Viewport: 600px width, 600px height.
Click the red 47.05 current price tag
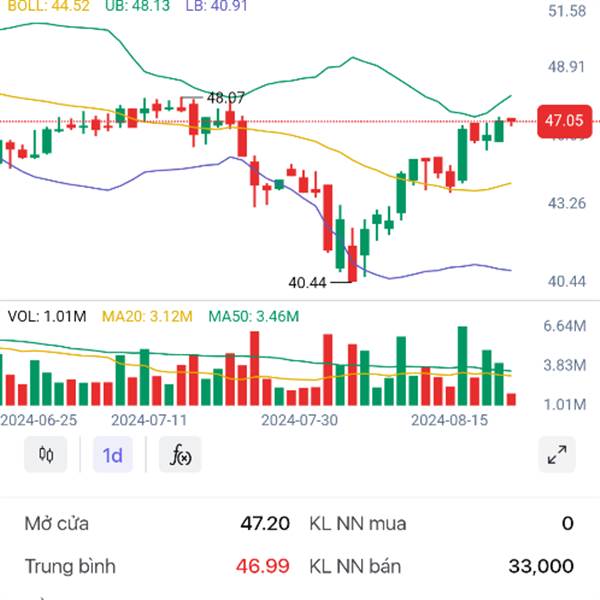(564, 121)
